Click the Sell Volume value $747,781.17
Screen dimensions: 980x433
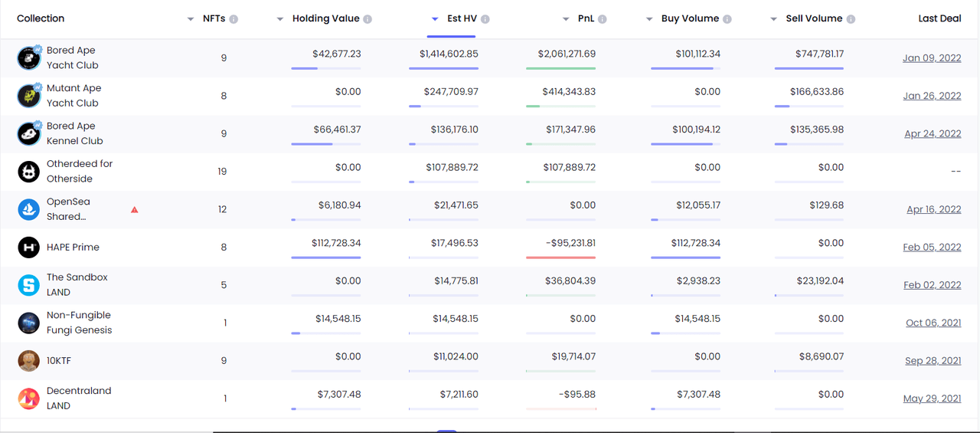click(819, 54)
